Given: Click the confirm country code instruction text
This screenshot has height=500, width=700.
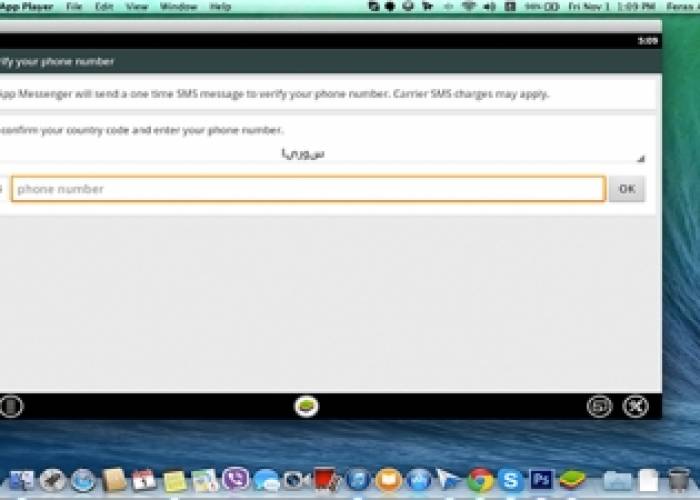Looking at the screenshot, I should 142,130.
